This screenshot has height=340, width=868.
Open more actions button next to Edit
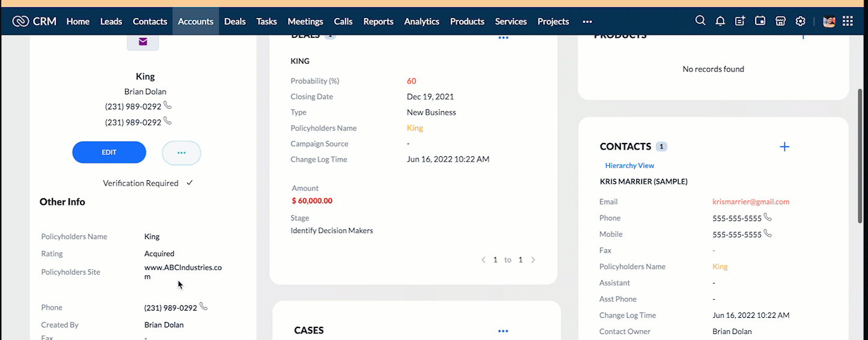[182, 153]
